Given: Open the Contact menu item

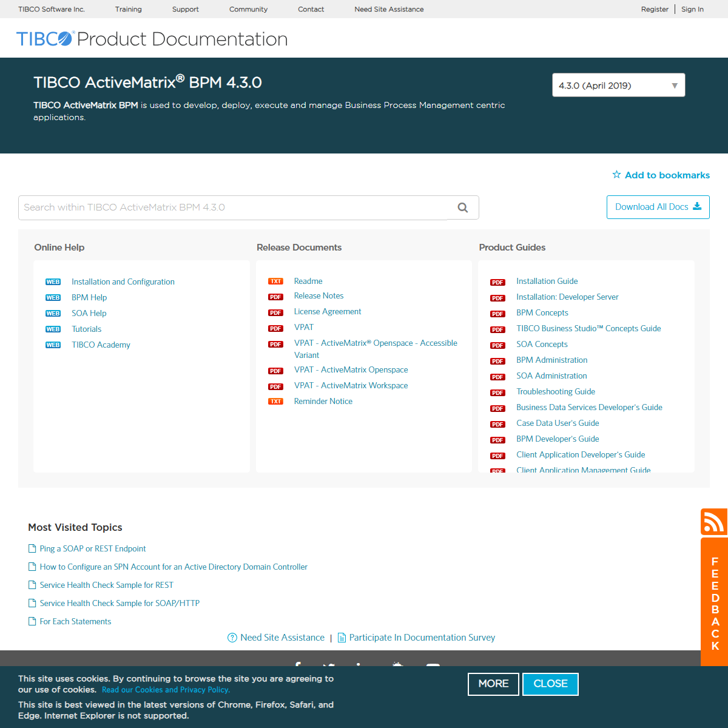Looking at the screenshot, I should pos(311,9).
